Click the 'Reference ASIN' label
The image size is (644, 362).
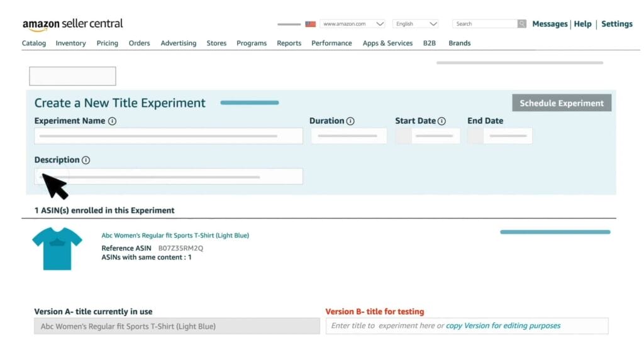[x=126, y=248]
